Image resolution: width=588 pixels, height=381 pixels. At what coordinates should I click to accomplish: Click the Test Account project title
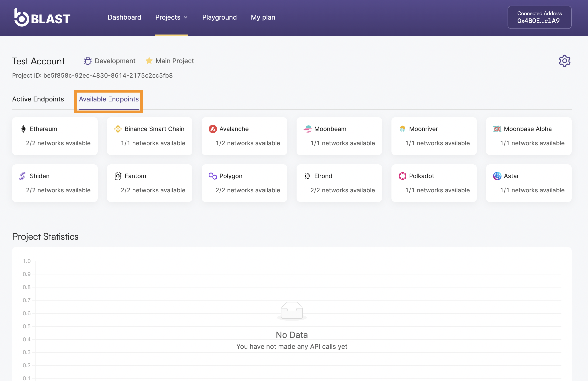[x=38, y=61]
